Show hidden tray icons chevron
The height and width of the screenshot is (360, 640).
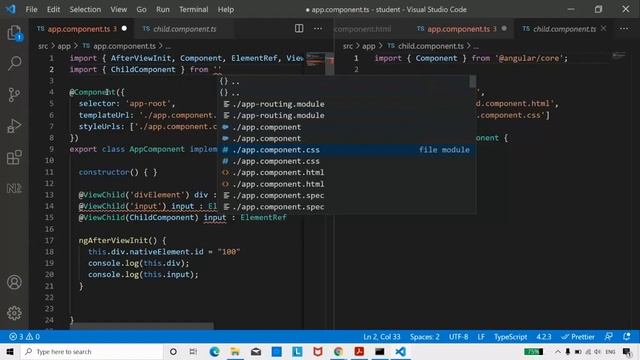(x=558, y=351)
